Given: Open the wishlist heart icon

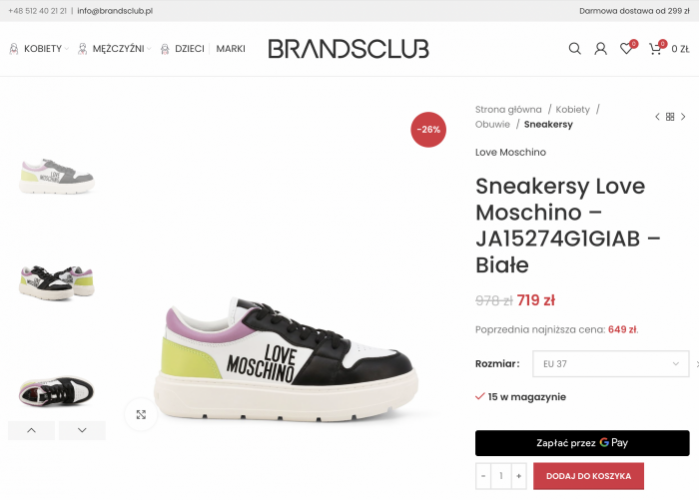Looking at the screenshot, I should [627, 48].
